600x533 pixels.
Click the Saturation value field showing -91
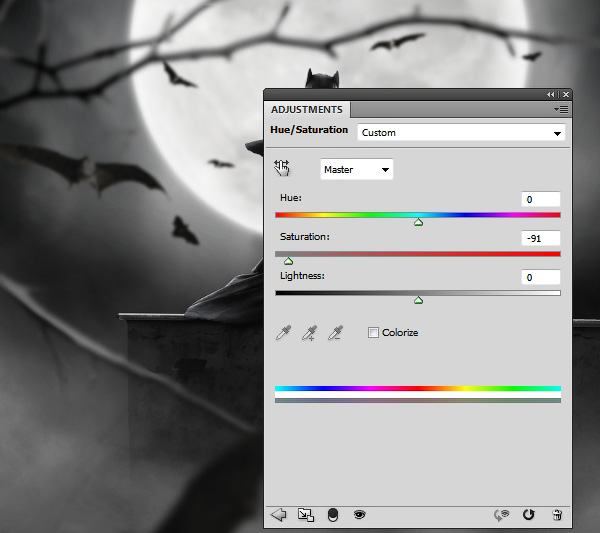coord(541,238)
